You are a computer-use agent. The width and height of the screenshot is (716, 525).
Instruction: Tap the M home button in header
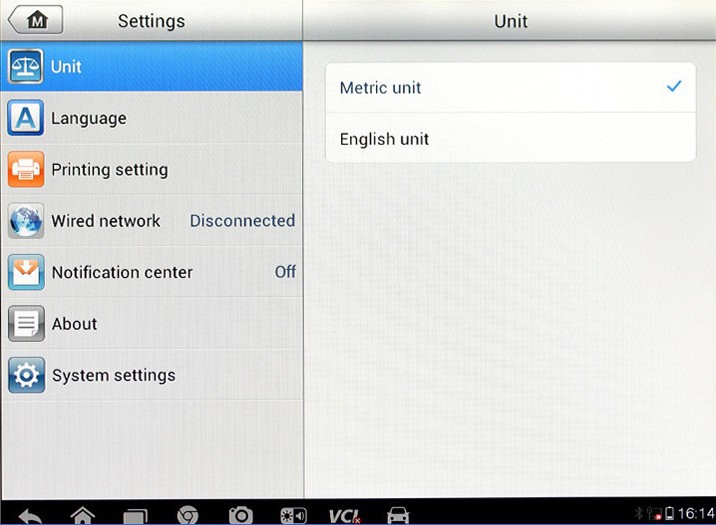36,20
